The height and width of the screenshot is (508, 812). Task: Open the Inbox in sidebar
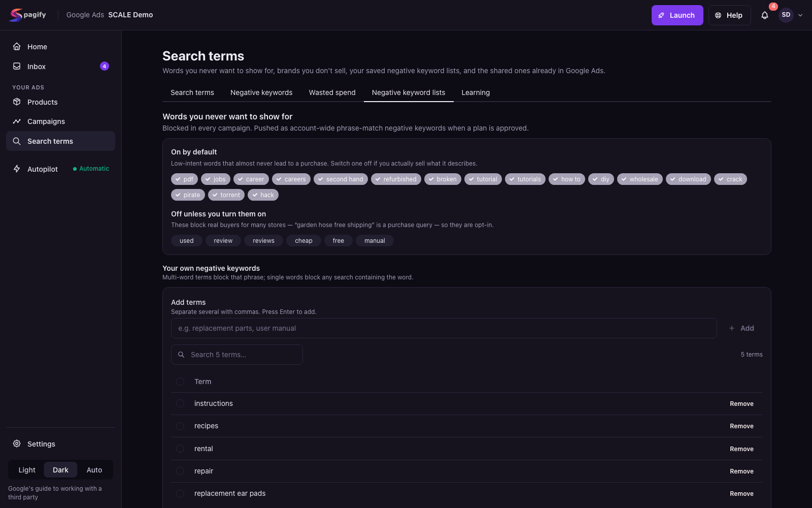click(x=60, y=67)
